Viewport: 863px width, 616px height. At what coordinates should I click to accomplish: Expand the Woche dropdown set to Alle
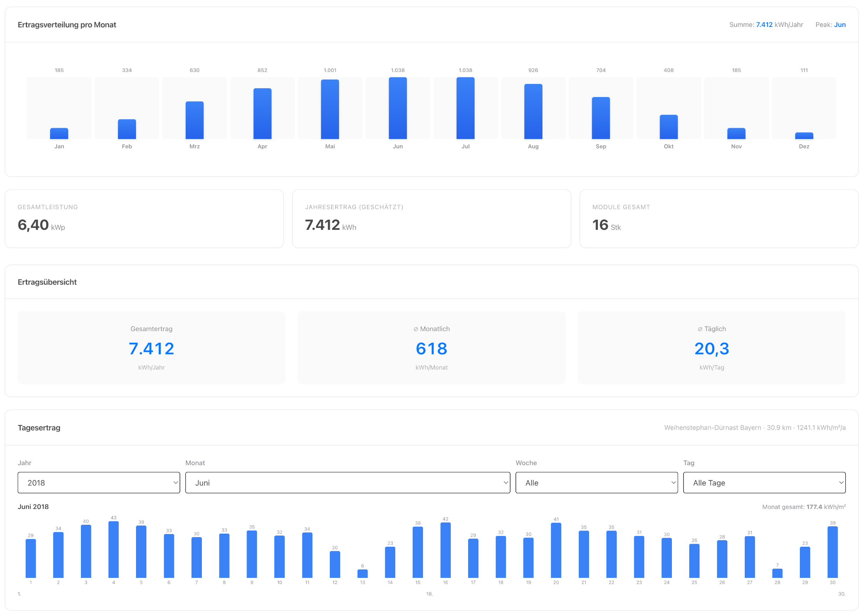pos(596,482)
